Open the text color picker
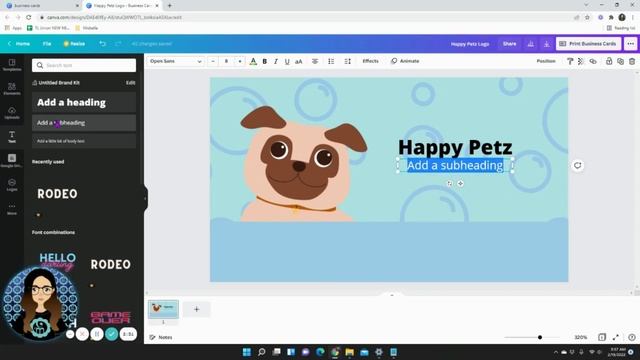Viewport: 640px width, 360px height. pyautogui.click(x=253, y=61)
